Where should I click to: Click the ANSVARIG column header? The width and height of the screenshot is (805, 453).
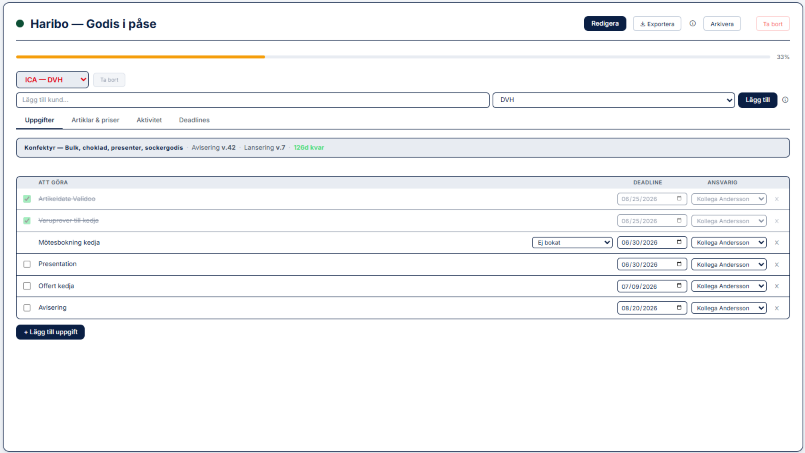pos(722,182)
